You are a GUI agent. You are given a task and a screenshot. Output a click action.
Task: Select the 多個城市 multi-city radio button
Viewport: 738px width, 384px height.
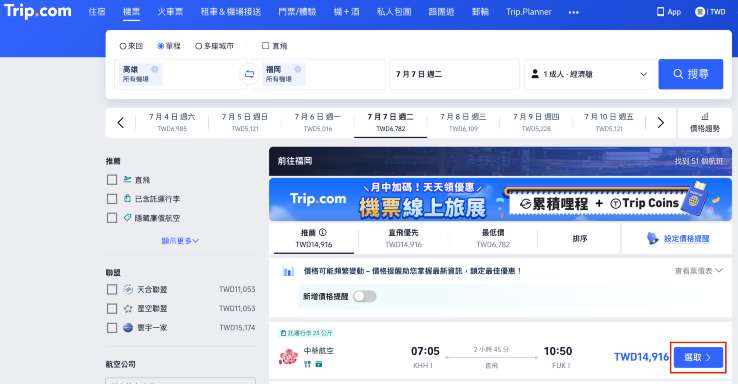coord(199,46)
